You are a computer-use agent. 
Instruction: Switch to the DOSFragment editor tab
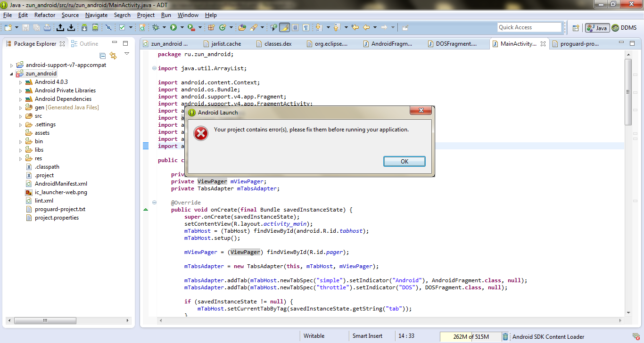(456, 44)
